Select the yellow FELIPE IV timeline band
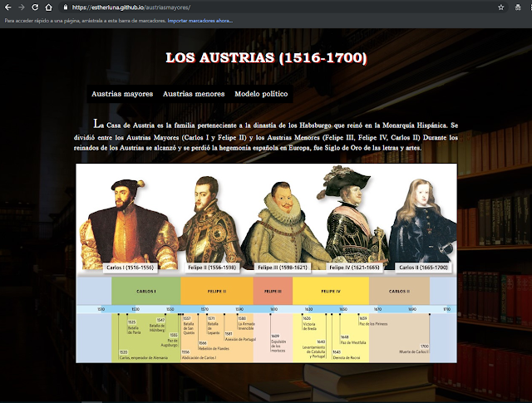532x403 pixels. pos(331,291)
